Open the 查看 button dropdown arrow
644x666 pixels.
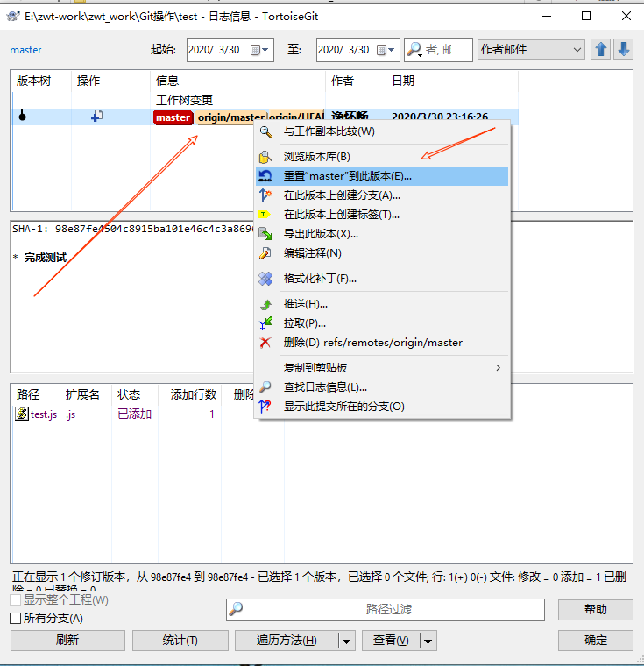pos(428,641)
